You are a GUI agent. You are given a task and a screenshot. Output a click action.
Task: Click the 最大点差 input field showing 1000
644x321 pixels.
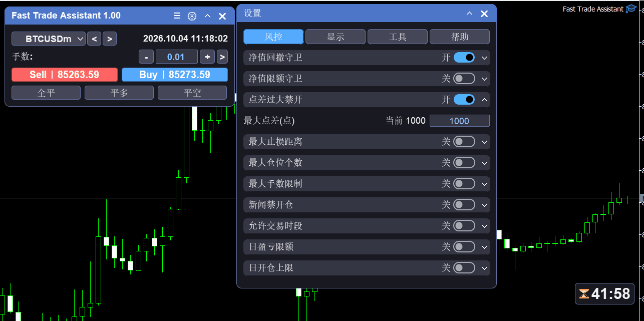click(x=460, y=121)
